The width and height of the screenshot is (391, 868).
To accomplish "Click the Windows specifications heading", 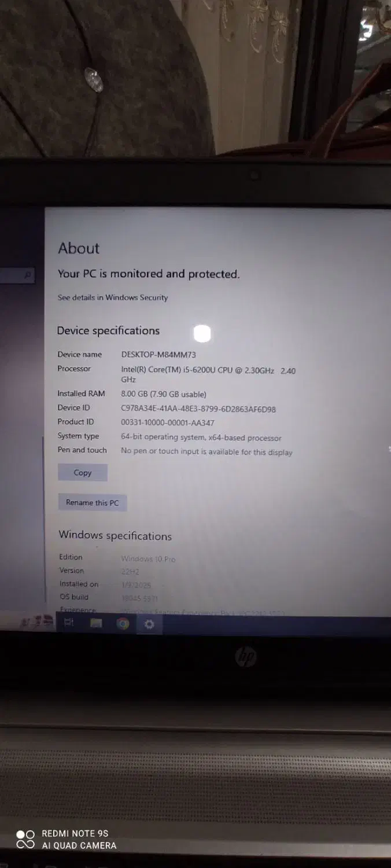I will (115, 535).
